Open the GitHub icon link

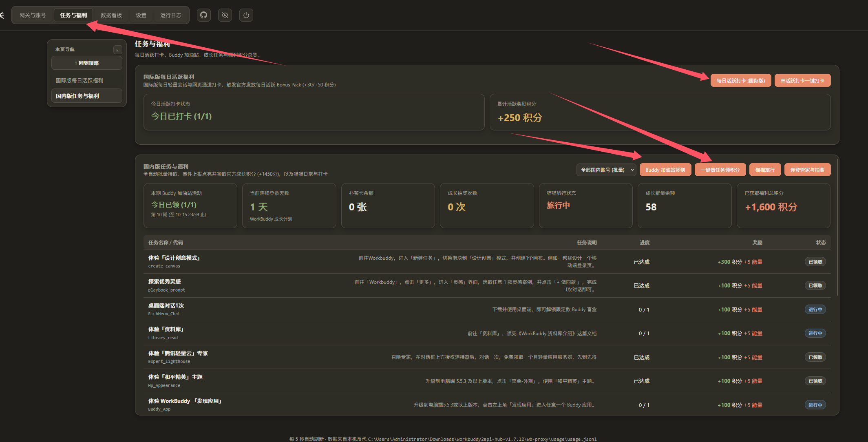coord(203,15)
